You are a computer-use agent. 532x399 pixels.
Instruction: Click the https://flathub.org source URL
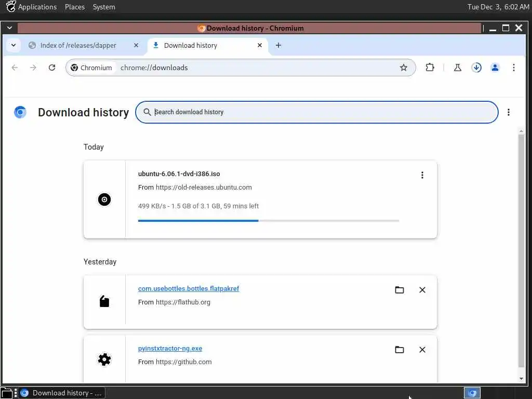(183, 302)
